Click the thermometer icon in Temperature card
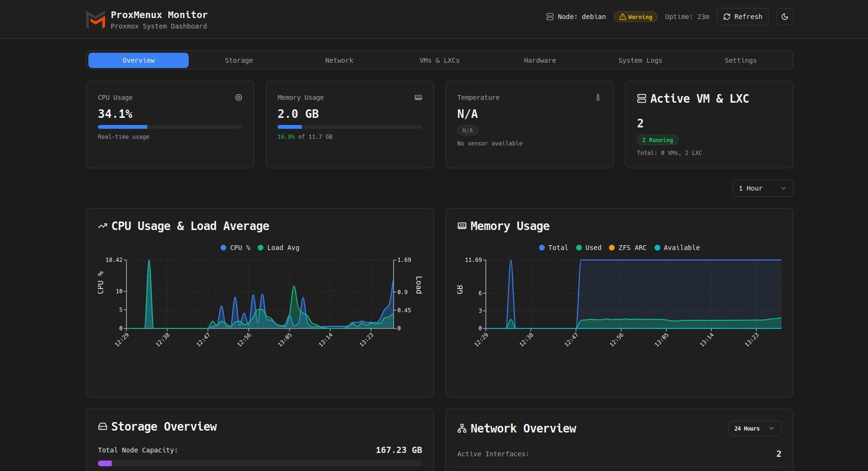 598,97
